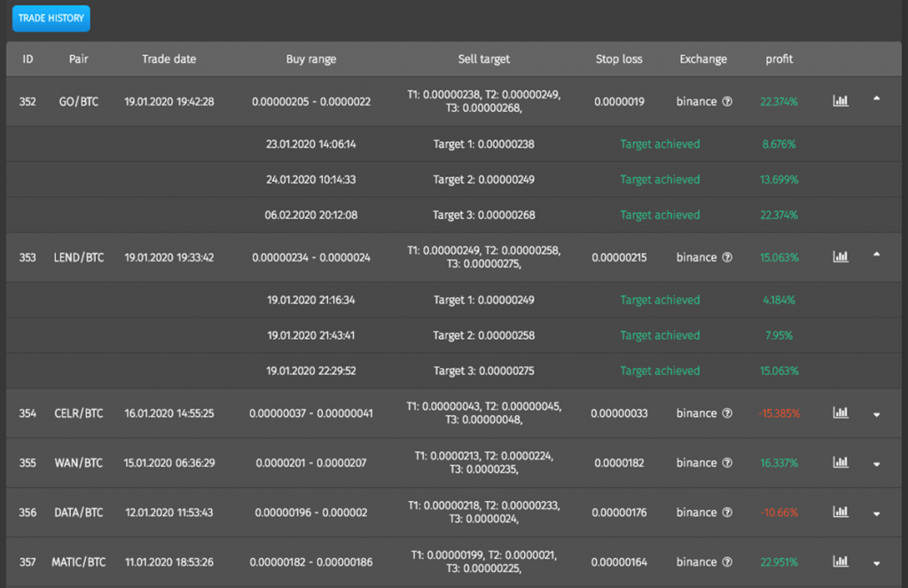
Task: Collapse the LEND/BTC trade details
Action: (877, 255)
